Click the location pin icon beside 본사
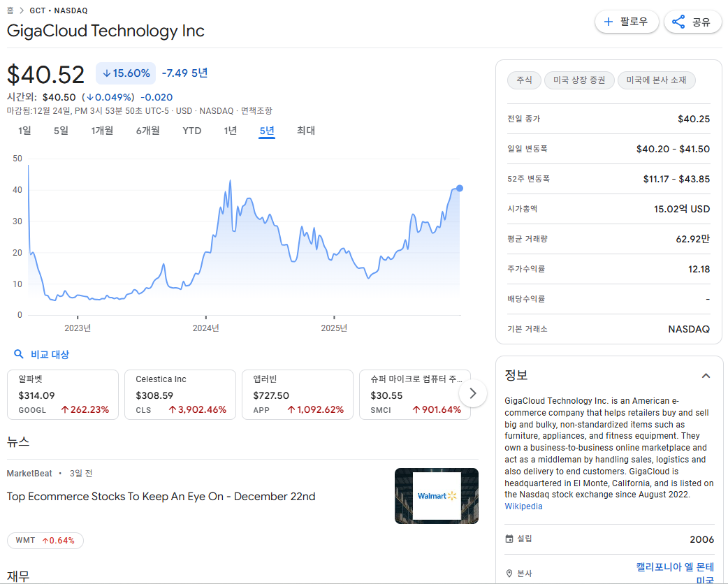Screen dimensions: 728x584 (x=509, y=574)
